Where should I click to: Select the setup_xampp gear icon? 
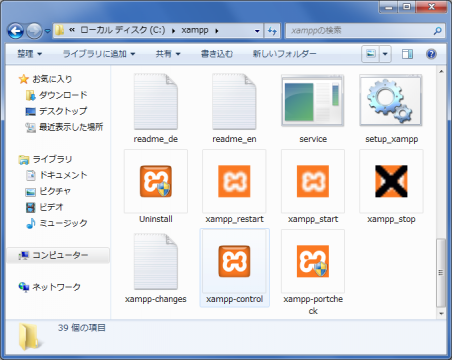(391, 100)
